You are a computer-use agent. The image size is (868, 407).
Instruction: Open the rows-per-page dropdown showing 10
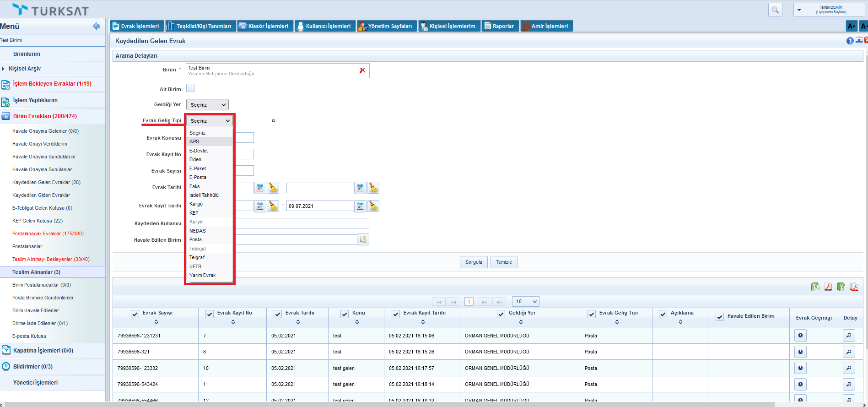[526, 301]
